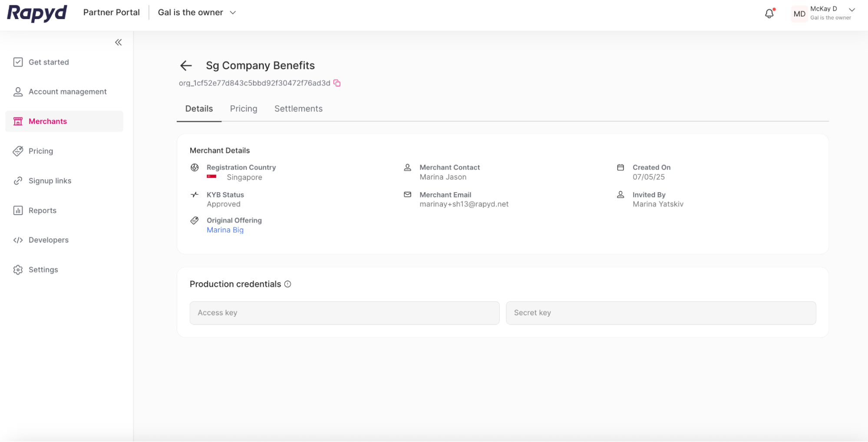Screen dimensions: 868x442
Task: Click the Production credentials info icon
Action: tap(287, 284)
